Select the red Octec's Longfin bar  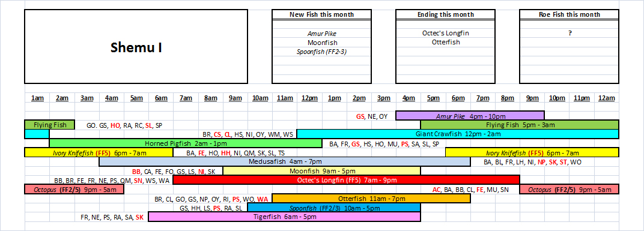click(x=346, y=180)
